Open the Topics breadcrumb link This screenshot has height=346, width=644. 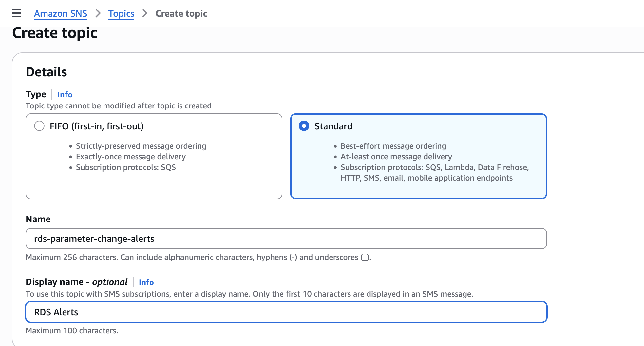pos(121,13)
